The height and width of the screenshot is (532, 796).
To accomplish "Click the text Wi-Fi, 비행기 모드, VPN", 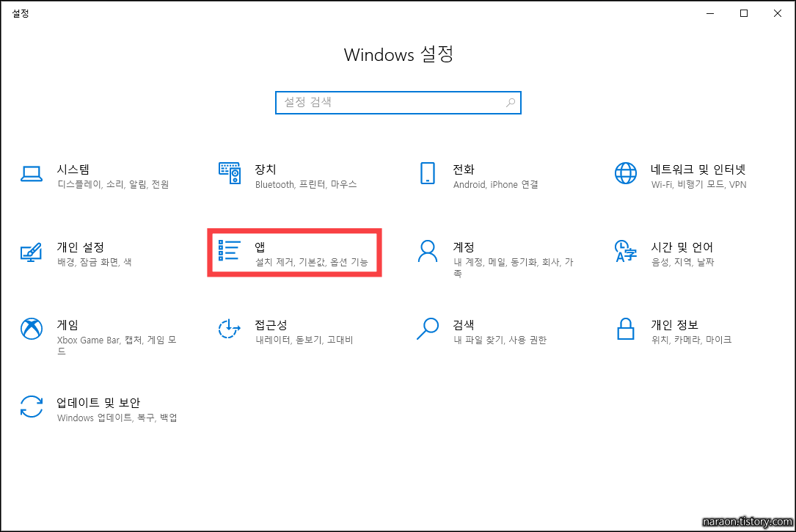I will (698, 184).
